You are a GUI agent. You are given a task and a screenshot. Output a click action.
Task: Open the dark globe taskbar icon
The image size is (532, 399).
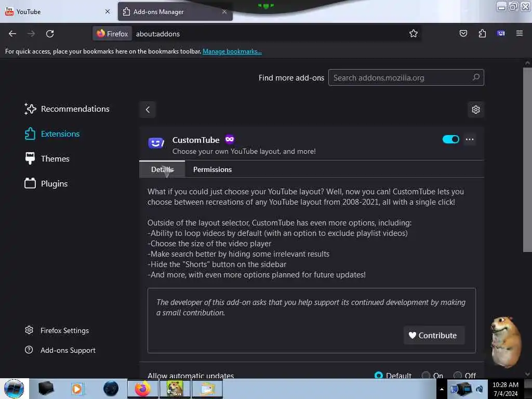(111, 389)
